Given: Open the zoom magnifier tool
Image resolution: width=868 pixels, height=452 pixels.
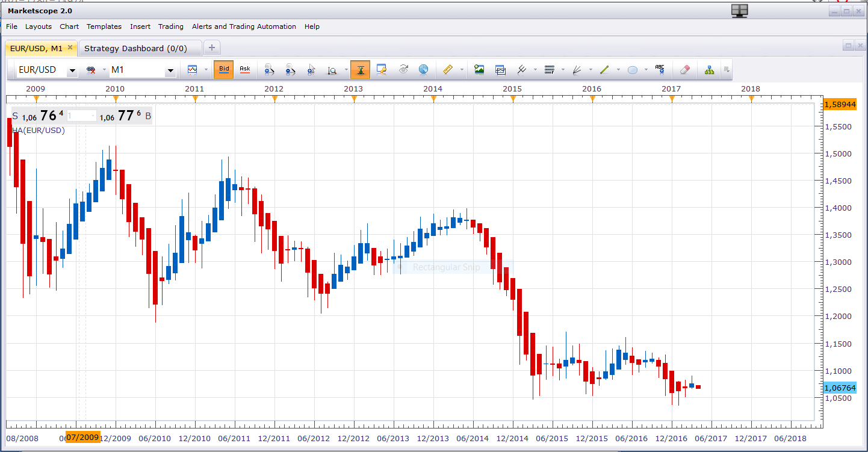Looking at the screenshot, I should [332, 70].
